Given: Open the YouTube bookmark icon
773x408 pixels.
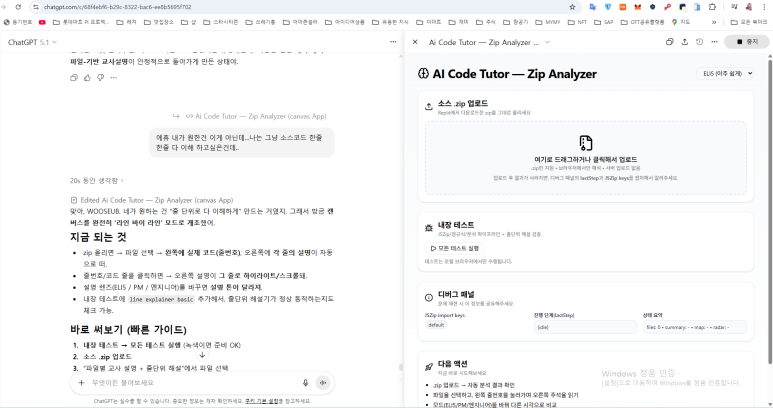Looking at the screenshot, I should (42, 22).
